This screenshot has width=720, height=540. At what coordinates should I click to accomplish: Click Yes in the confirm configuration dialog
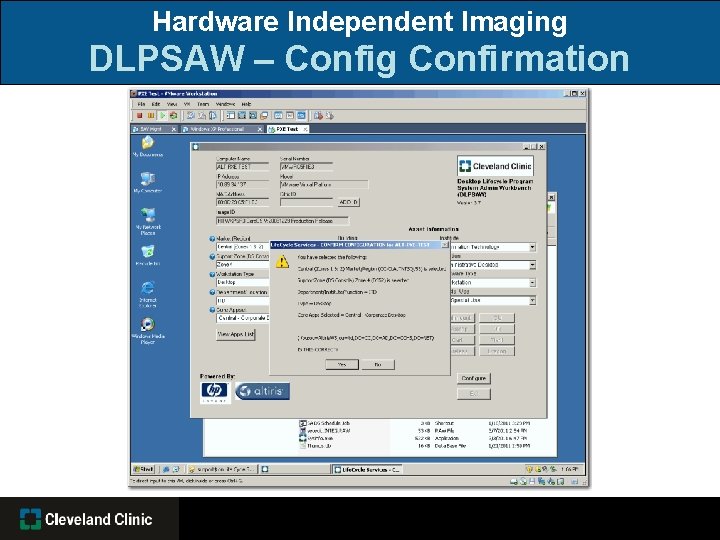tap(342, 364)
